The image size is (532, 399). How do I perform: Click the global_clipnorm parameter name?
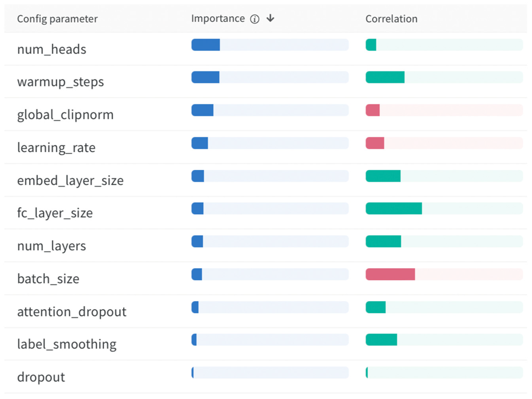pyautogui.click(x=65, y=115)
